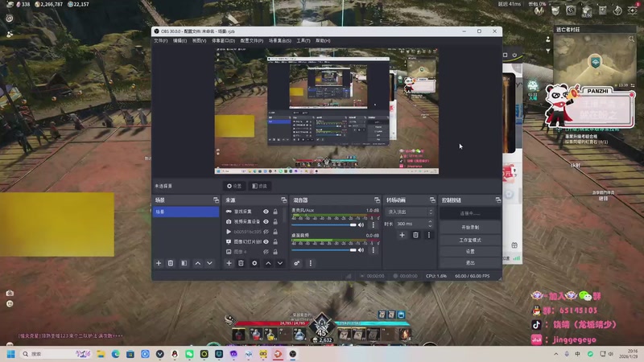The image size is (644, 362).
Task: Add a new scene with plus icon
Action: coord(159,263)
